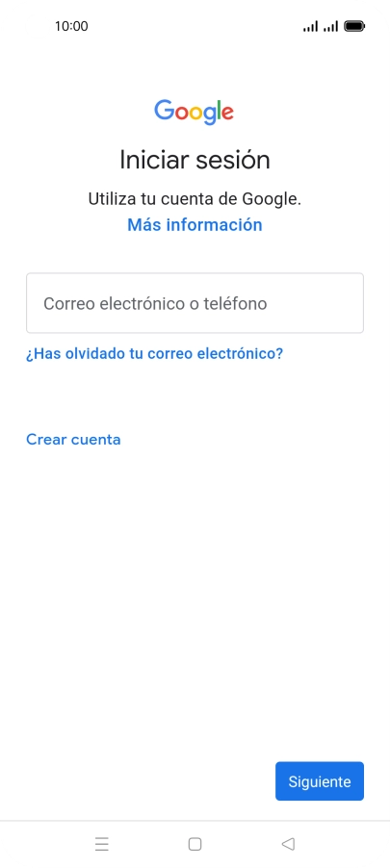Viewport: 390px width, 868px height.
Task: Tap the first signal strength icon
Action: (x=311, y=26)
